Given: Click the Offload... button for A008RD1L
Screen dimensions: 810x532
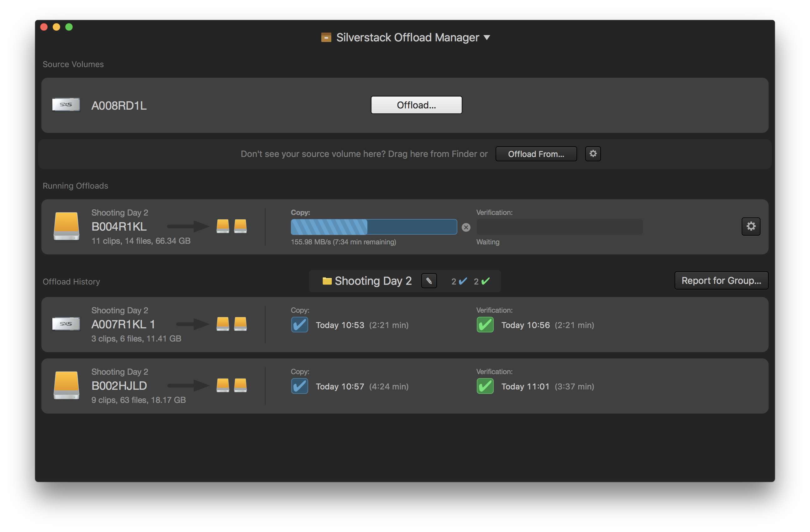Looking at the screenshot, I should (416, 105).
